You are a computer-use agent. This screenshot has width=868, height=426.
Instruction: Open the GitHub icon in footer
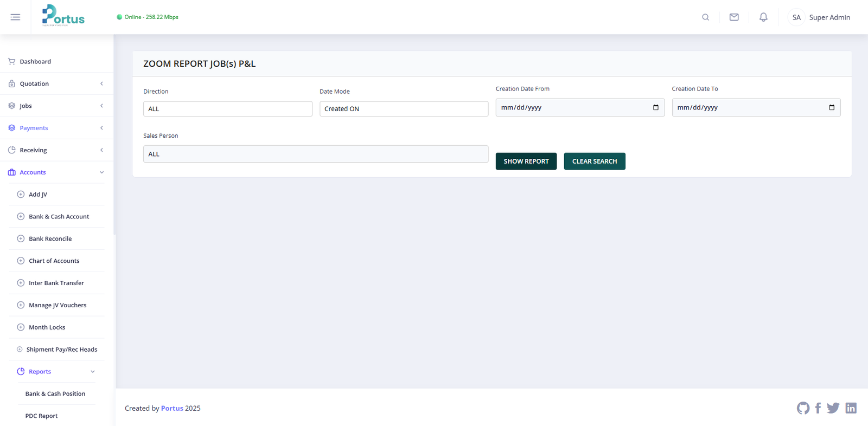click(x=803, y=408)
